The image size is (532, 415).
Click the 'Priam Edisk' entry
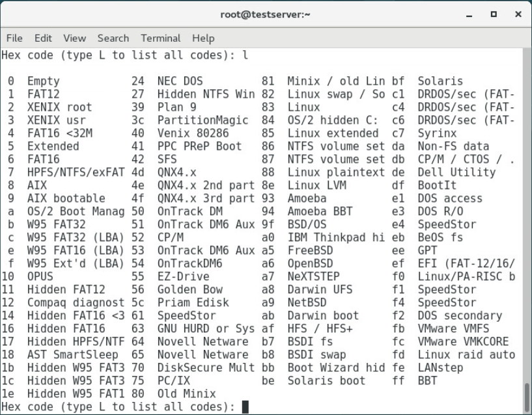(193, 302)
